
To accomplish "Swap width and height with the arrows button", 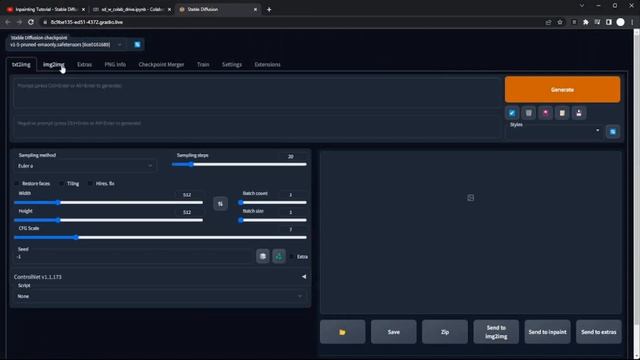I will (x=220, y=204).
